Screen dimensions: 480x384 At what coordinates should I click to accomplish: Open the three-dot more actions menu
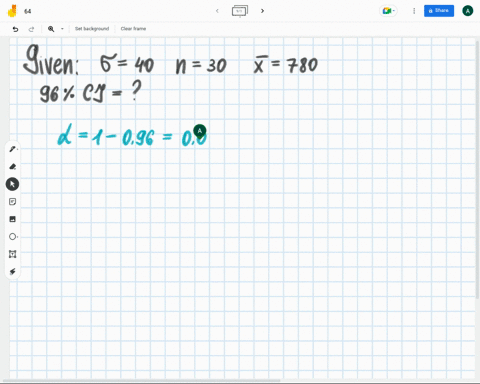[x=414, y=11]
